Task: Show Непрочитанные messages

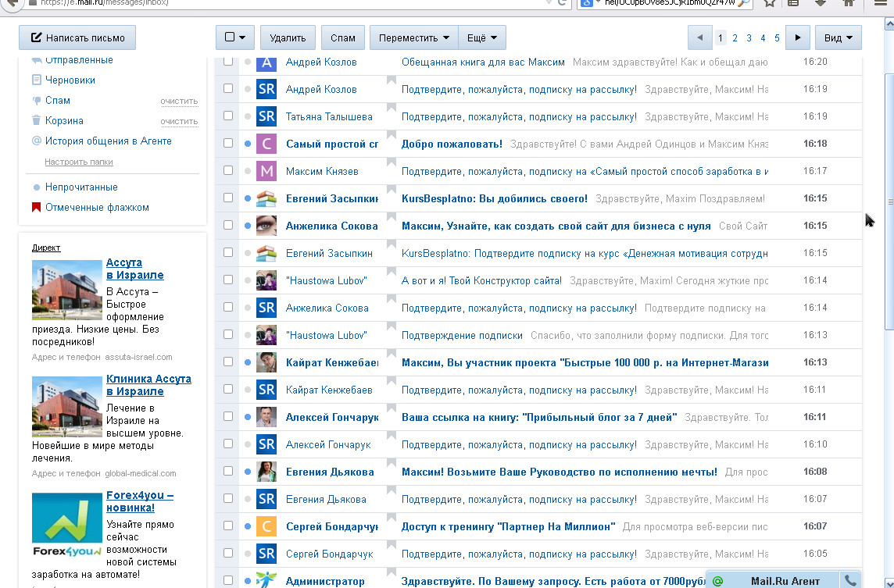Action: [81, 187]
